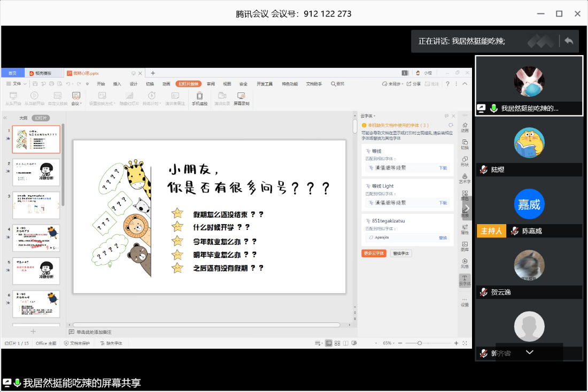This screenshot has width=588, height=392.
Task: Open the 艺术字 word art sidebar icon
Action: click(465, 178)
